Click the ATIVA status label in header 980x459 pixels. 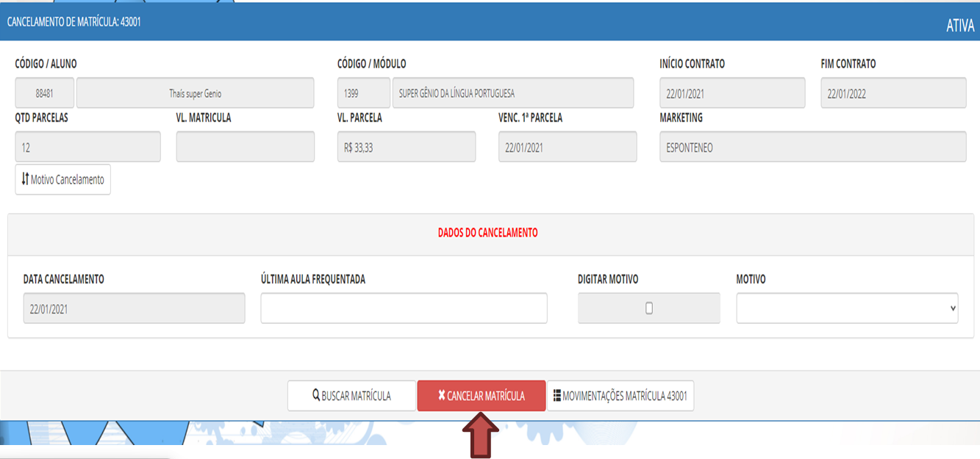coord(959,26)
